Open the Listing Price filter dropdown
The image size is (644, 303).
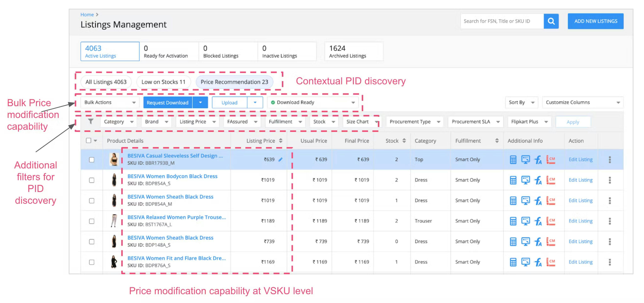(x=198, y=122)
